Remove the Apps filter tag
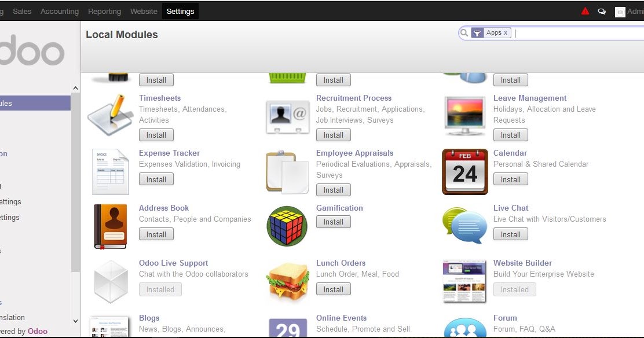644x338 pixels. click(506, 33)
